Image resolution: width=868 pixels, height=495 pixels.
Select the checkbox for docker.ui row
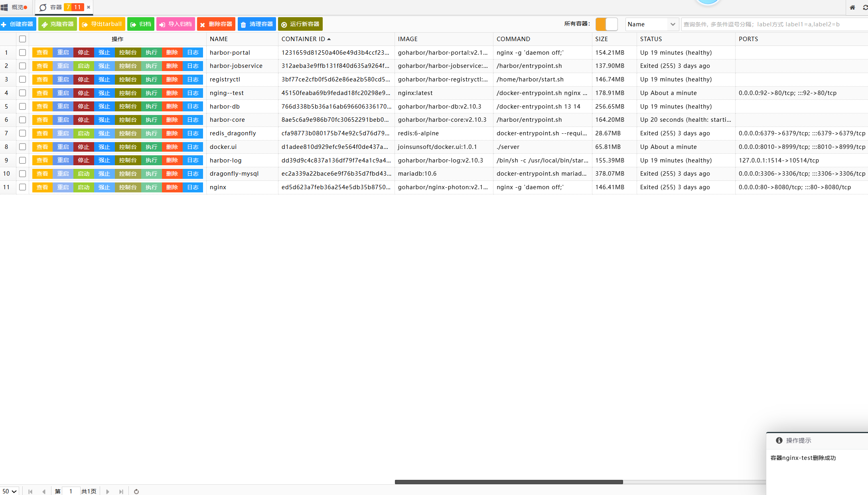pyautogui.click(x=22, y=147)
